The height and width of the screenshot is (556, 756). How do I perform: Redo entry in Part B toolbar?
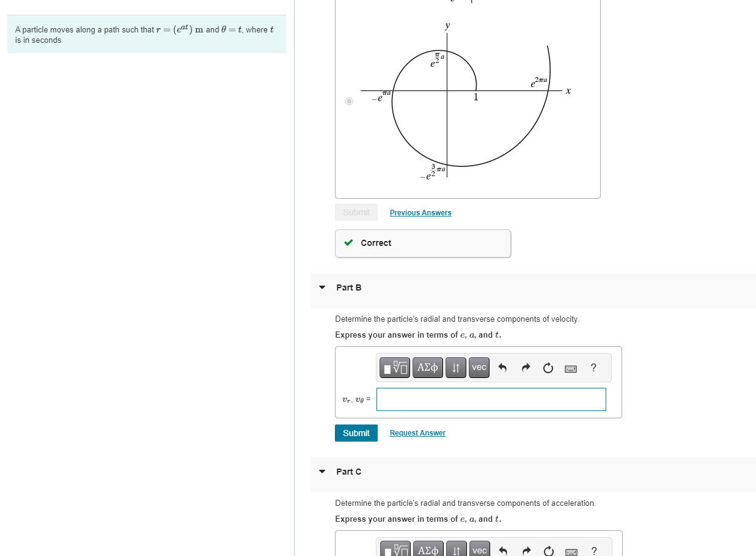(525, 368)
